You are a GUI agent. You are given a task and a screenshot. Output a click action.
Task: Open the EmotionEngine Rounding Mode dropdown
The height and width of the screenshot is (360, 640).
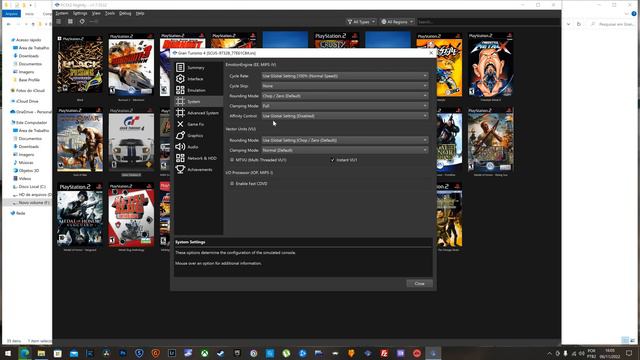[344, 96]
